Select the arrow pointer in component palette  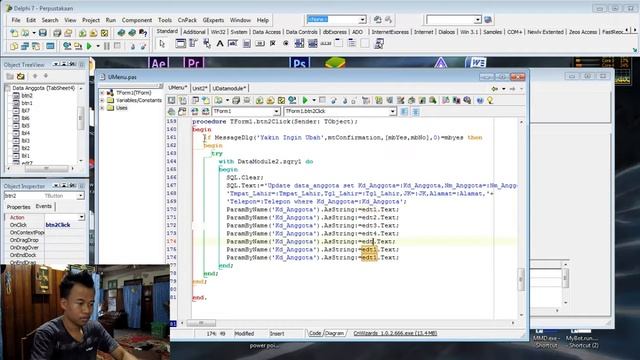[x=162, y=44]
